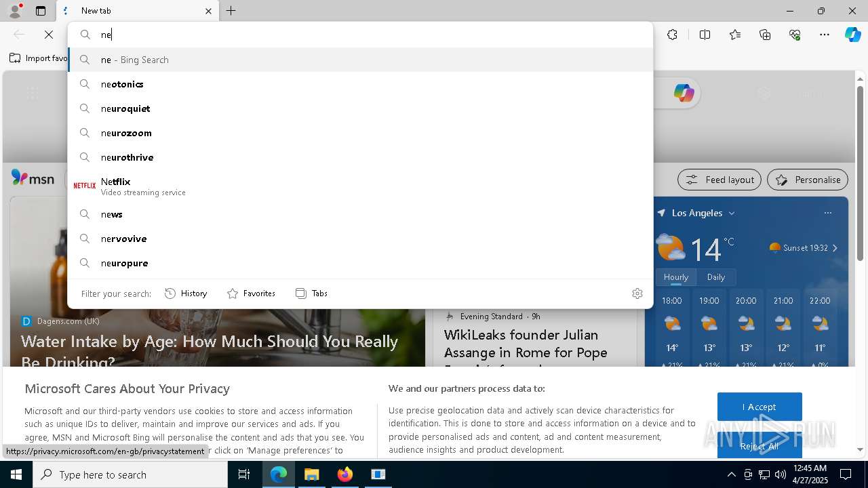Viewport: 868px width, 488px height.
Task: Switch to the Hourly weather tab
Action: [x=676, y=277]
